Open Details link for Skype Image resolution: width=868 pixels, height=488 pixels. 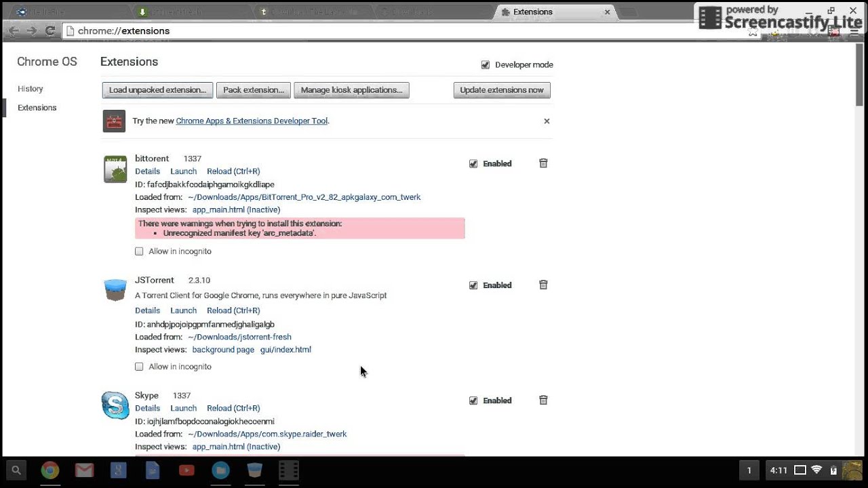pyautogui.click(x=147, y=408)
